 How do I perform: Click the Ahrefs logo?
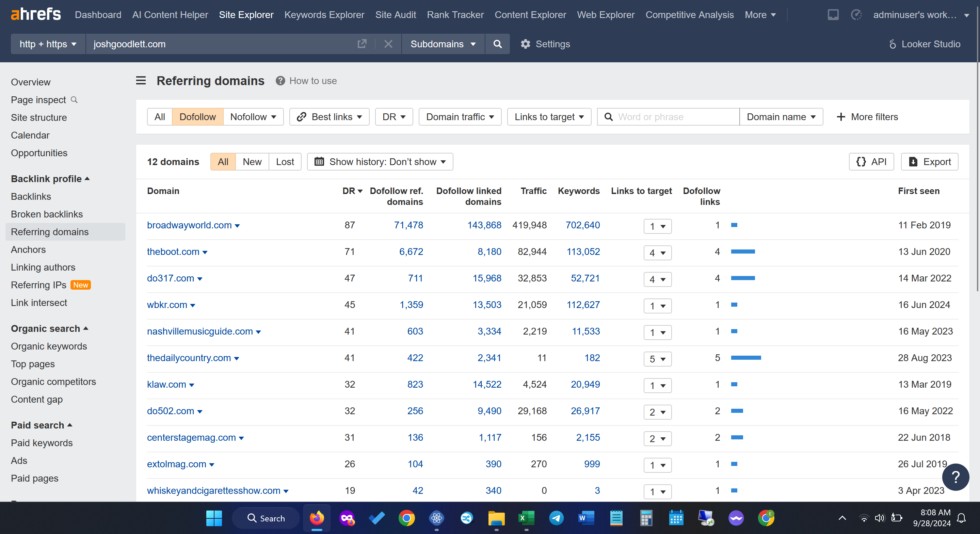[x=36, y=14]
